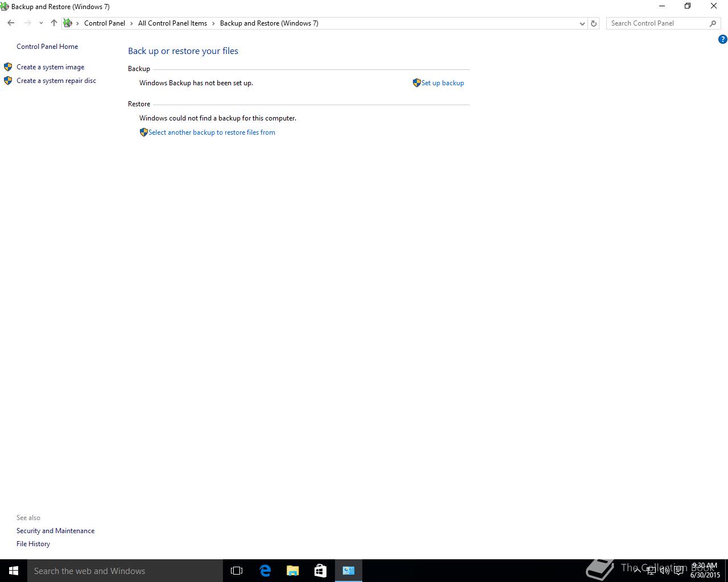Go up one level with the Up arrow
The image size is (728, 582).
coord(54,23)
